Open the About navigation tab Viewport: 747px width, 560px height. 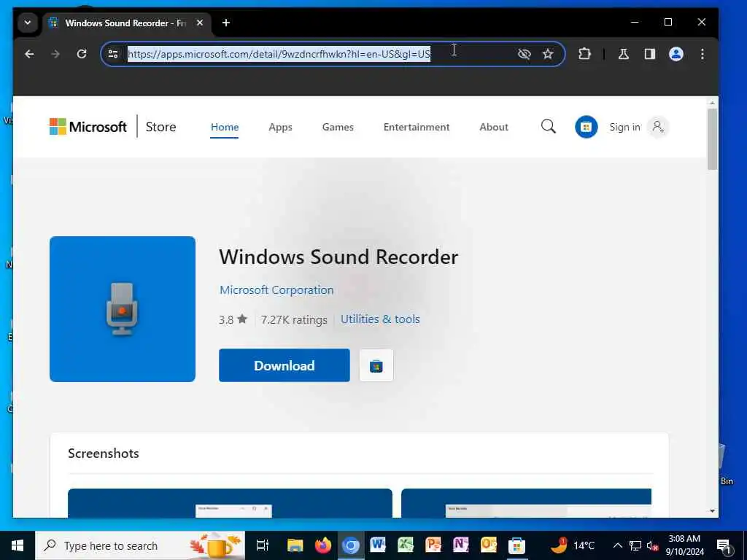[494, 127]
